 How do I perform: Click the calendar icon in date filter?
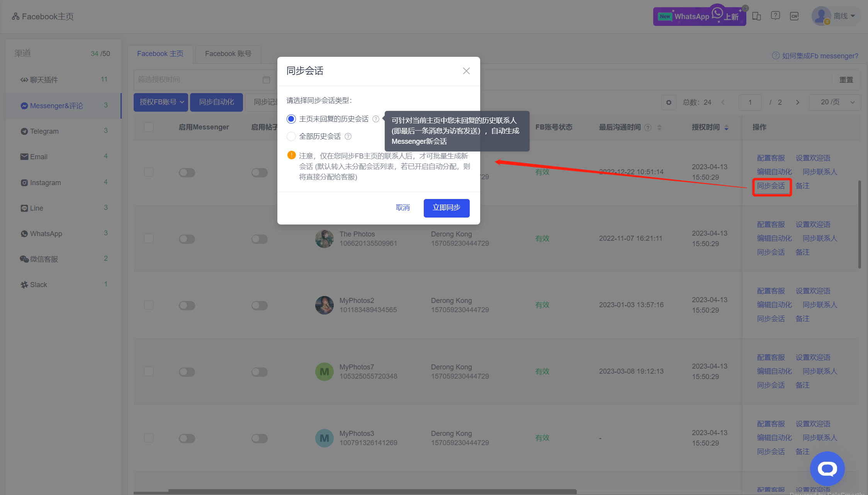coord(266,80)
